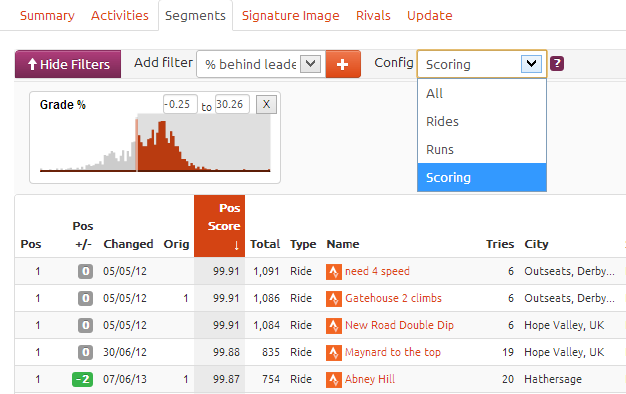Select the Segments tab
The height and width of the screenshot is (394, 626).
coord(195,16)
